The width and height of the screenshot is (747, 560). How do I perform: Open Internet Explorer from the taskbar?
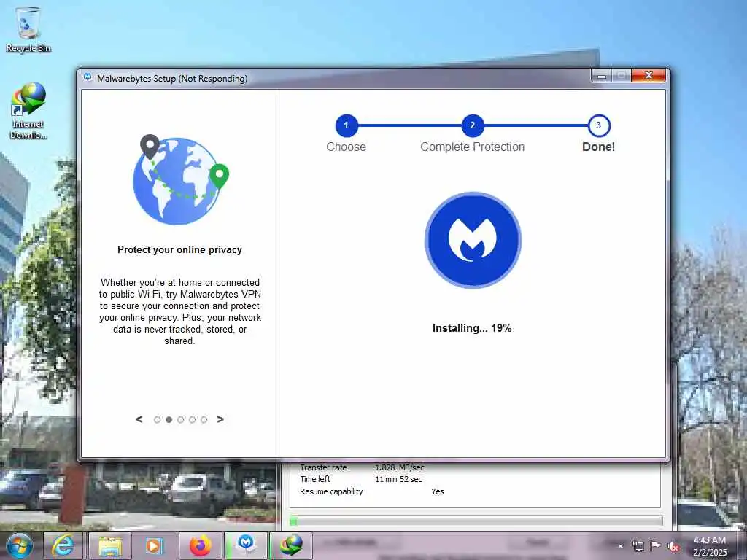[x=63, y=545]
